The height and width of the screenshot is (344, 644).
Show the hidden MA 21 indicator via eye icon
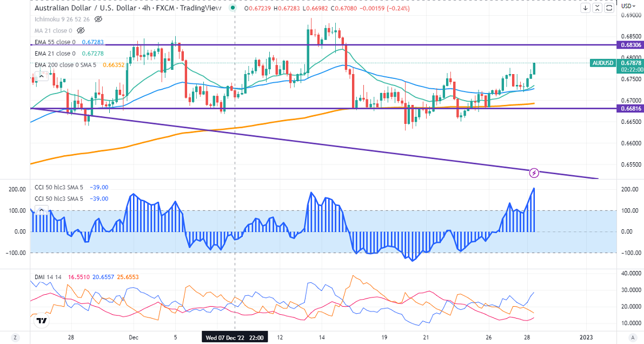point(81,30)
